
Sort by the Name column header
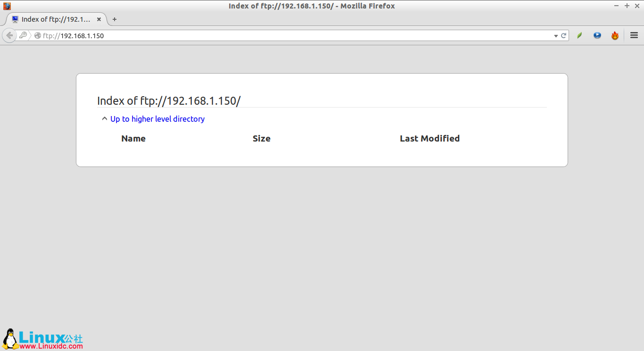pyautogui.click(x=133, y=138)
